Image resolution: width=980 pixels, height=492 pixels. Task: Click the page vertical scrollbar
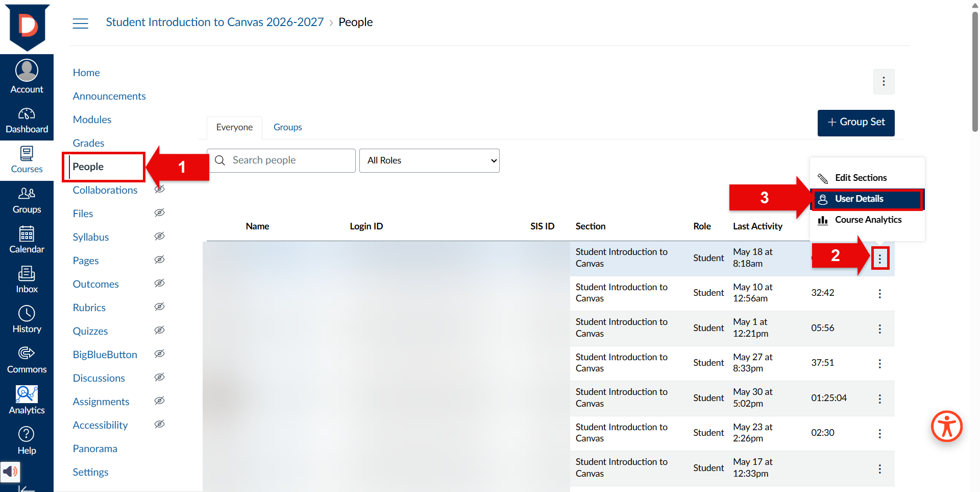975,72
